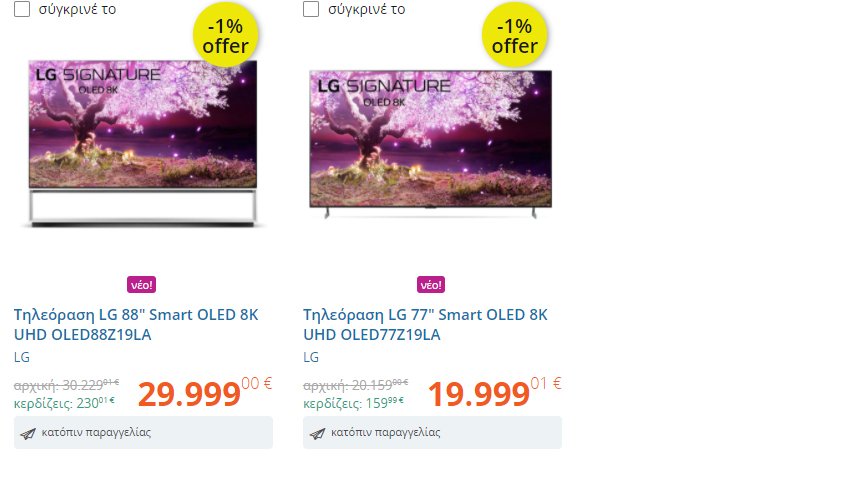Tick the compare checkbox for the 88" TV
The image size is (865, 492).
click(x=22, y=9)
